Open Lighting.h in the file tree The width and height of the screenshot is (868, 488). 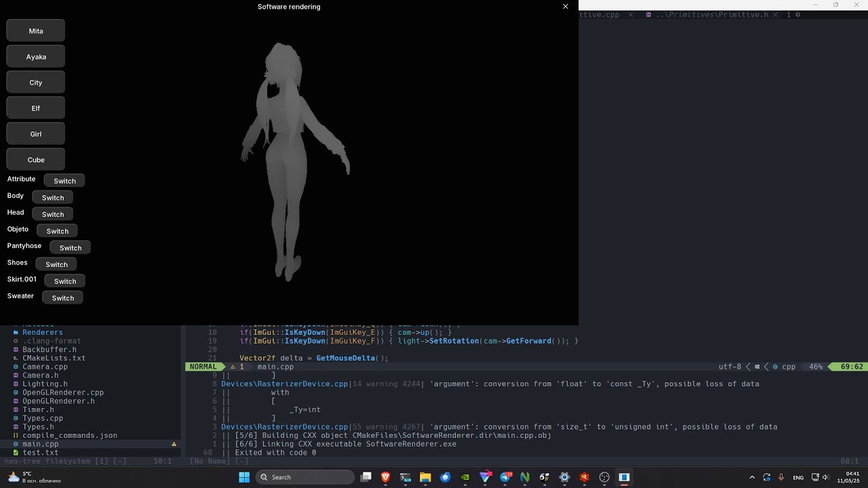tap(45, 384)
